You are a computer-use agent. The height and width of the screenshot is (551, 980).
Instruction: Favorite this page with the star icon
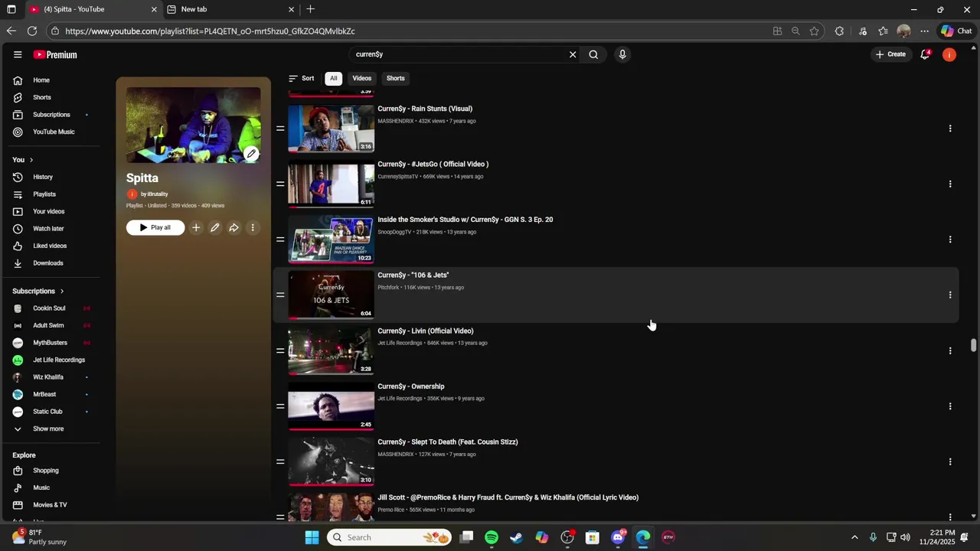tap(814, 31)
